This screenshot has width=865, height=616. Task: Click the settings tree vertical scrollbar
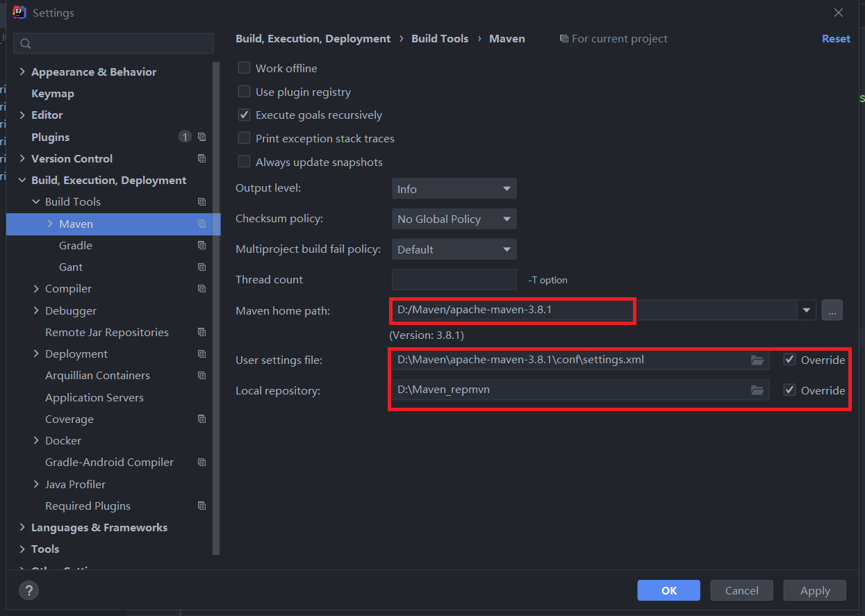(217, 309)
